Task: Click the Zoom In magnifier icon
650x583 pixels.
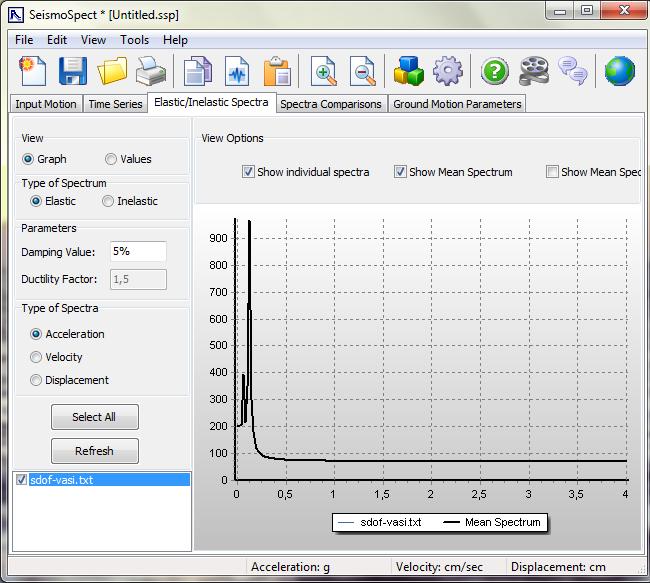Action: (x=324, y=71)
